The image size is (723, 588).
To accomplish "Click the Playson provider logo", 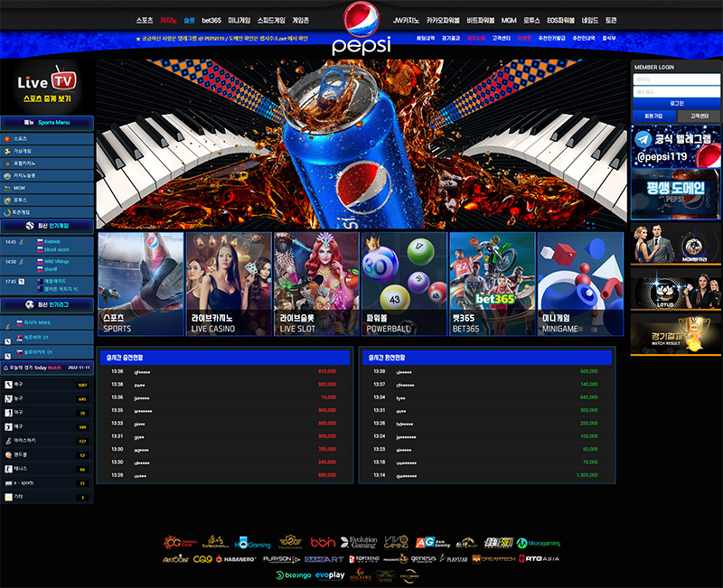I will [281, 559].
